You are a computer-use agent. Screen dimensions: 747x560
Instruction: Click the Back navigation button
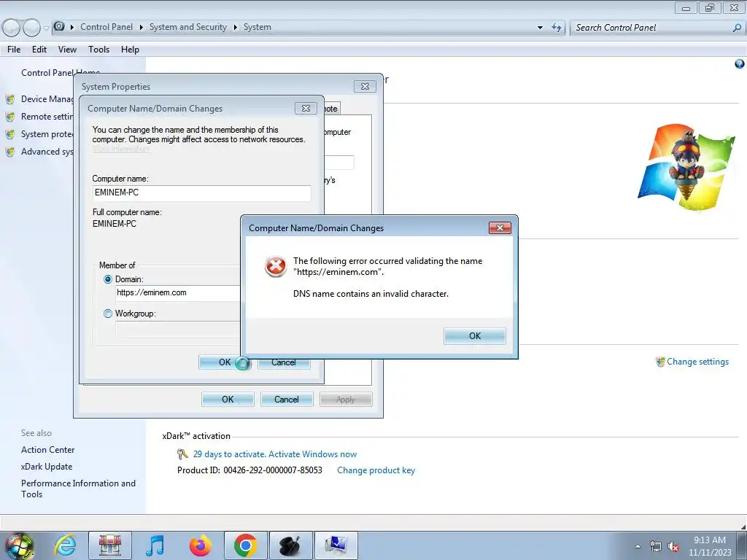click(12, 28)
